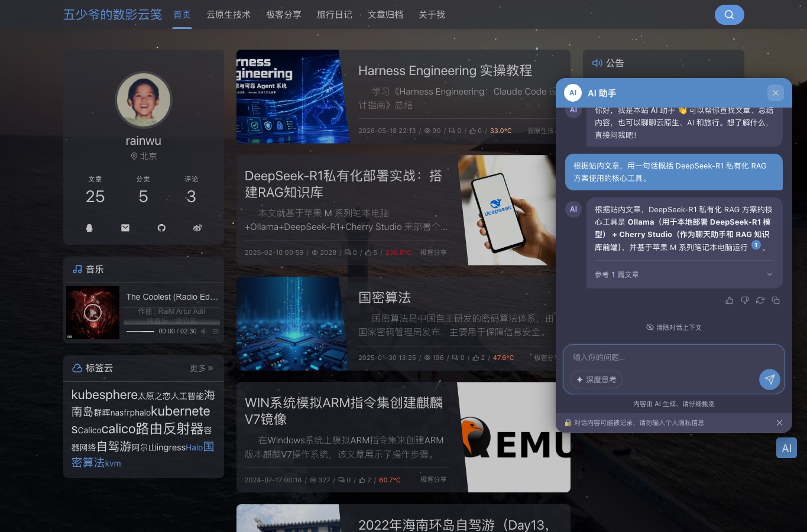Copy the AI answer with copy icon
The height and width of the screenshot is (532, 807).
pos(776,300)
